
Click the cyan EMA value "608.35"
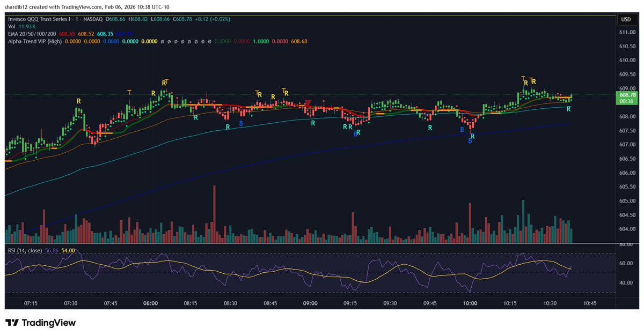pos(105,34)
